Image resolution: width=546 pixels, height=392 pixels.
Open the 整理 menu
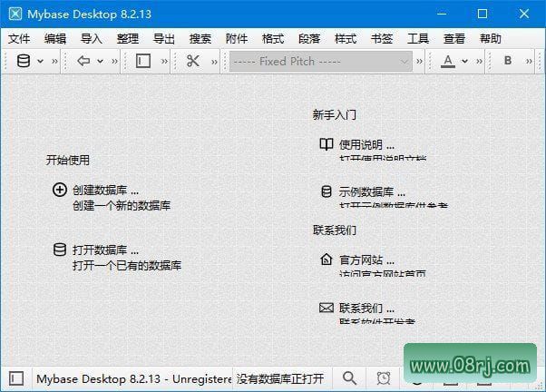[x=128, y=38]
